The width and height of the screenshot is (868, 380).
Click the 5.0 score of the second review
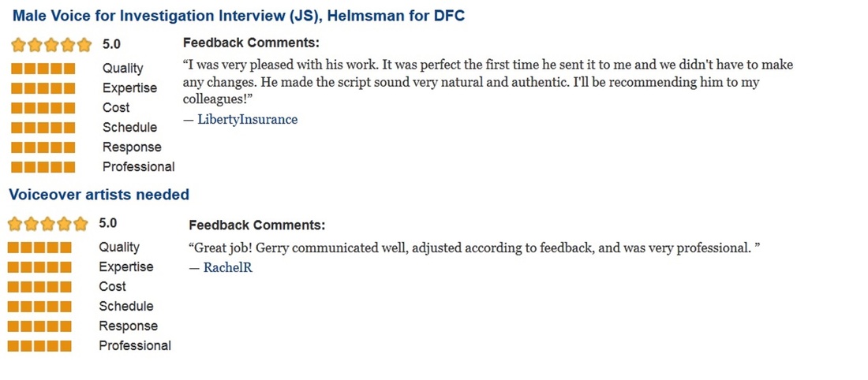[108, 223]
